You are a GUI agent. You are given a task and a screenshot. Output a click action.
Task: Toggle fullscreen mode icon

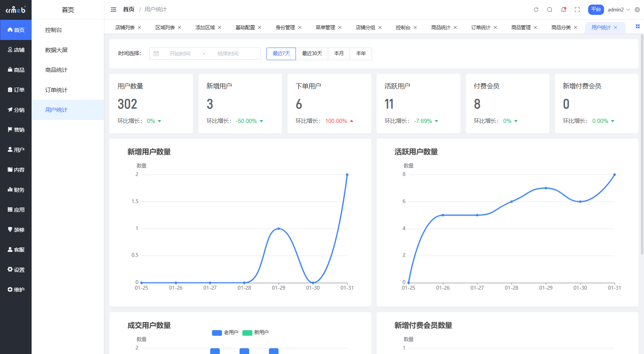(x=577, y=10)
